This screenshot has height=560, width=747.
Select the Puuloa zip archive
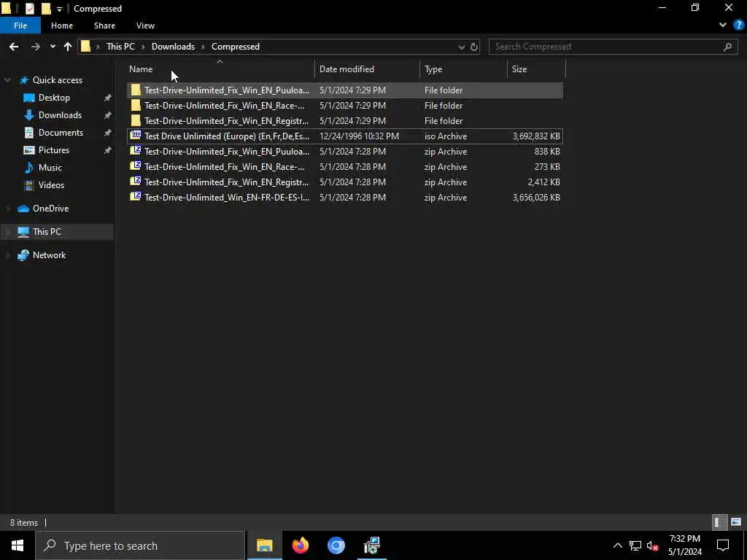345,152
